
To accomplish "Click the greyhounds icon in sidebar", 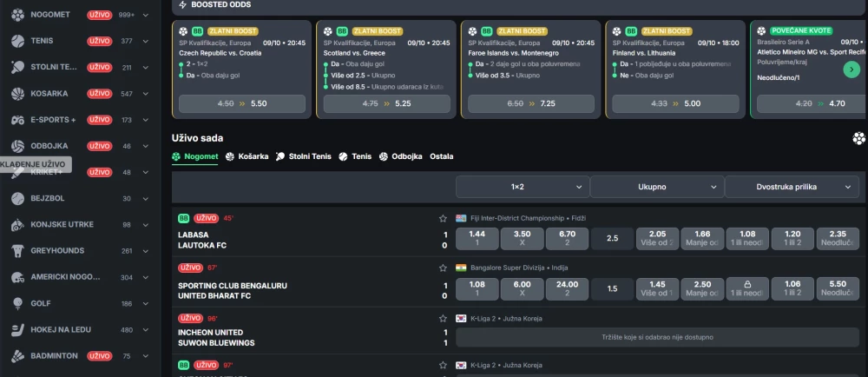I will pos(16,251).
